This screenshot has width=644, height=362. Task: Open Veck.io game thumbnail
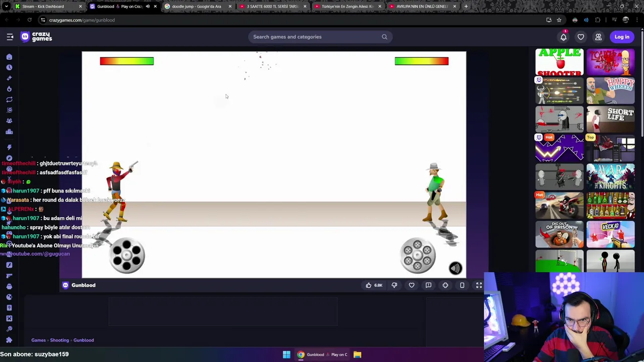pyautogui.click(x=610, y=234)
